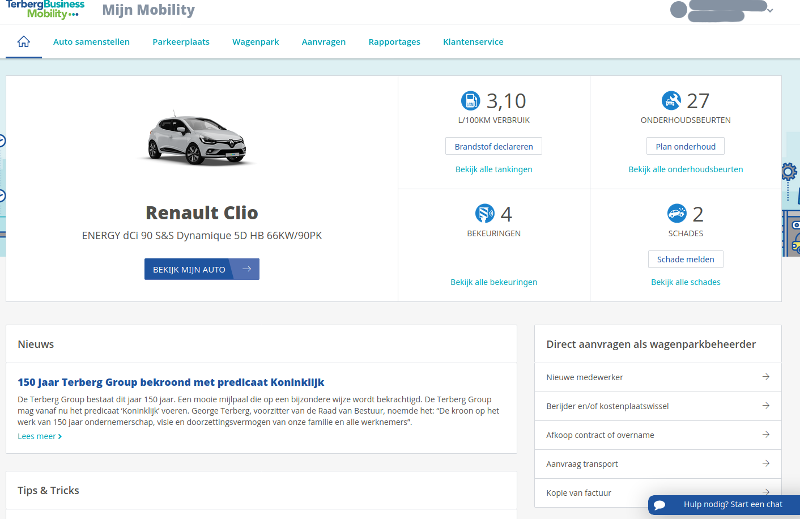Click arrow next to Nieuwe medewerker

point(765,377)
